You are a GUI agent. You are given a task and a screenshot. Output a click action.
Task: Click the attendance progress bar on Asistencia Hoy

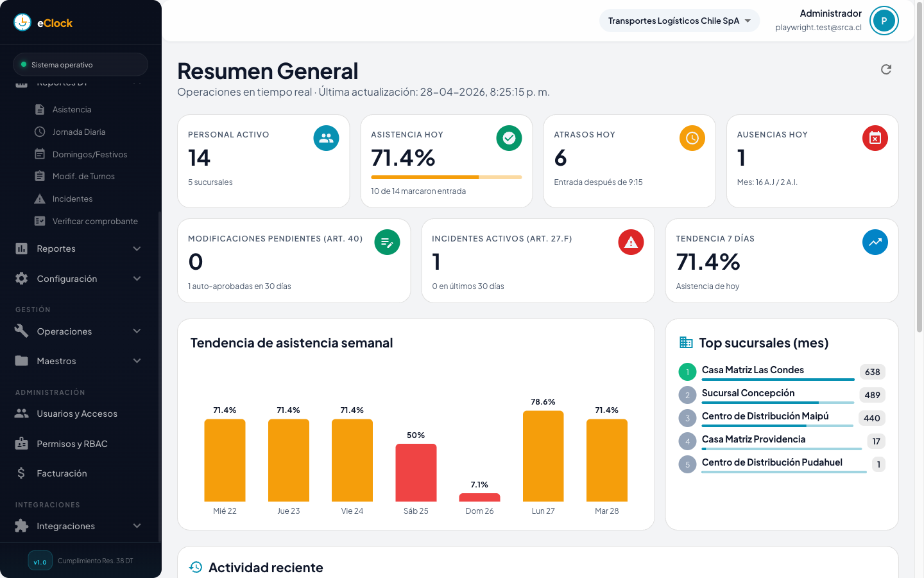(446, 177)
